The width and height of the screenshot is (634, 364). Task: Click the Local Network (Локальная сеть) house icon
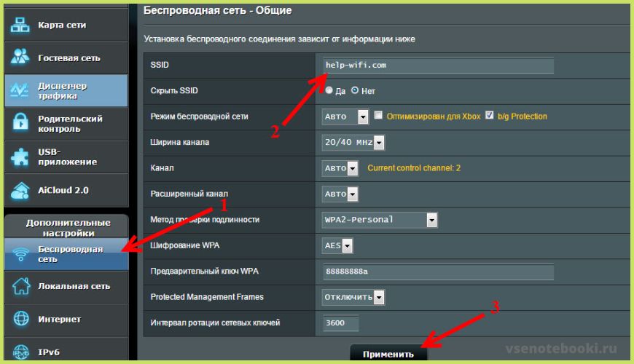coord(20,286)
